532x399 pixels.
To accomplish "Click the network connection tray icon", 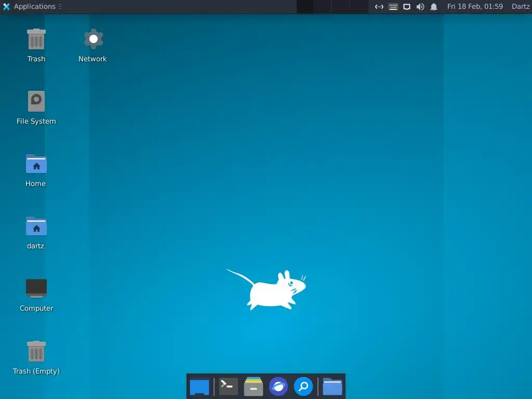I will click(379, 7).
